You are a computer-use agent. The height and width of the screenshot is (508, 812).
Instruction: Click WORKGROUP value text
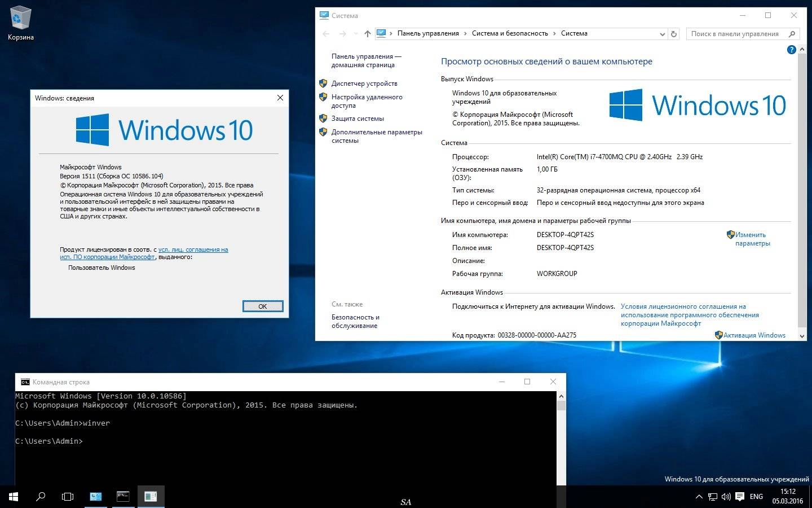[x=557, y=274]
